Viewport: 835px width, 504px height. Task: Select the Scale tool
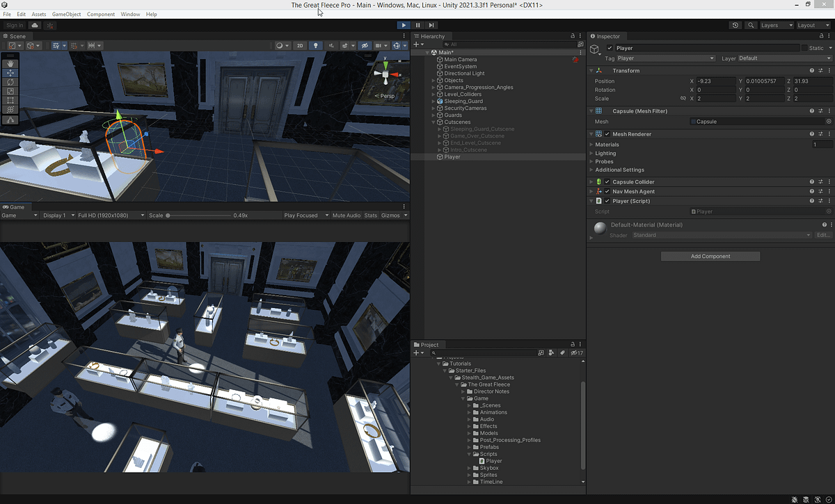click(10, 91)
